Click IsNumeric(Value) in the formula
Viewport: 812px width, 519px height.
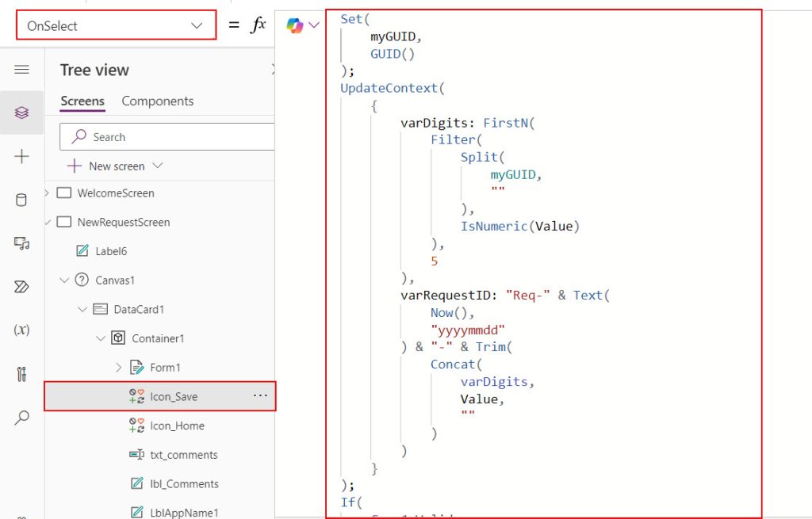(x=520, y=226)
